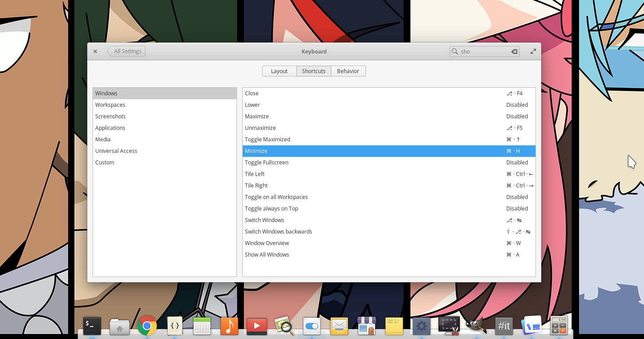Edit the Disabled binding for Lower
The width and height of the screenshot is (644, 339).
(x=517, y=105)
